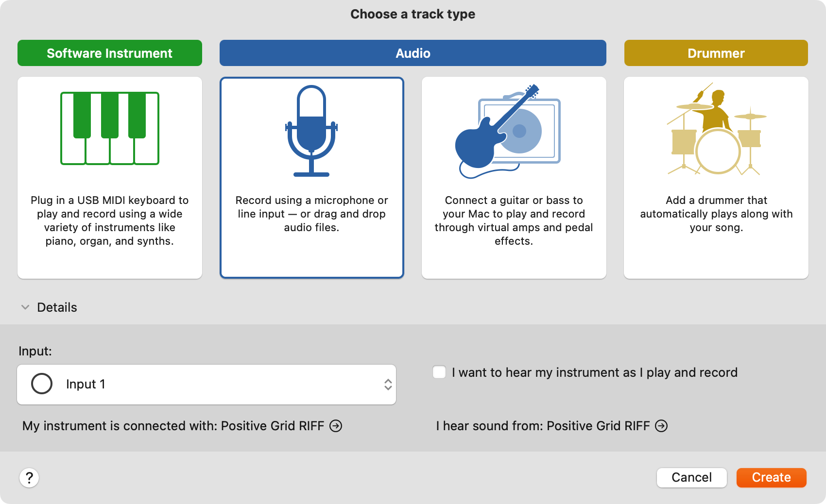The height and width of the screenshot is (504, 826).
Task: Select 'Record using a microphone' description card
Action: [x=312, y=178]
